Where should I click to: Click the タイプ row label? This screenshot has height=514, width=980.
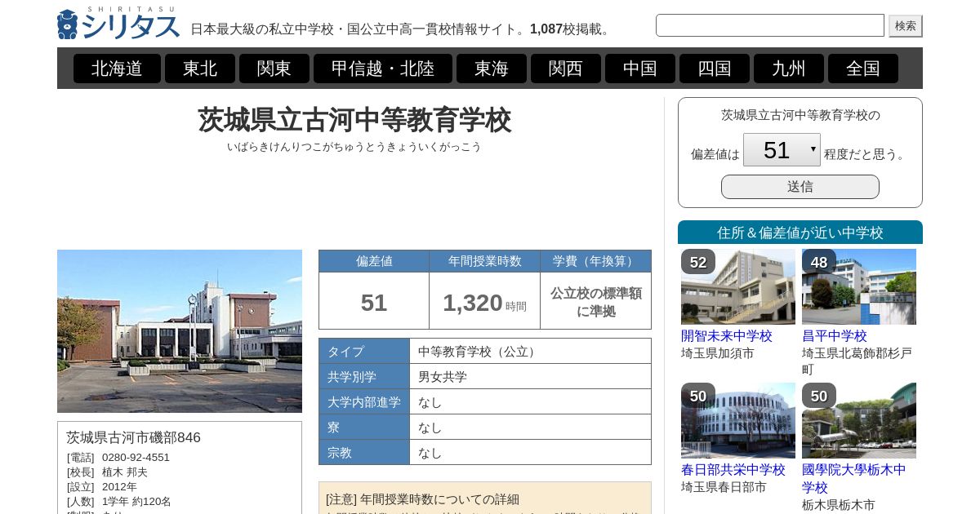tap(364, 352)
